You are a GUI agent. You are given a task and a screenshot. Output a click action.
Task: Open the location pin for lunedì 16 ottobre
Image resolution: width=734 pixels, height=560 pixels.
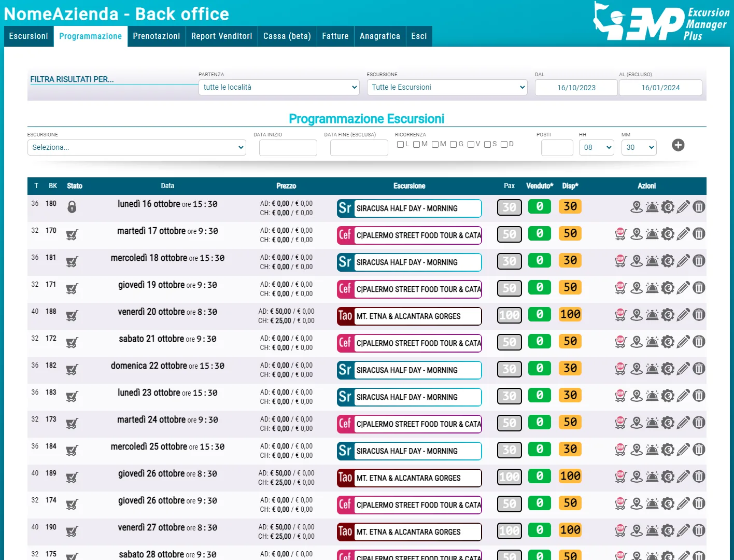[x=637, y=207]
